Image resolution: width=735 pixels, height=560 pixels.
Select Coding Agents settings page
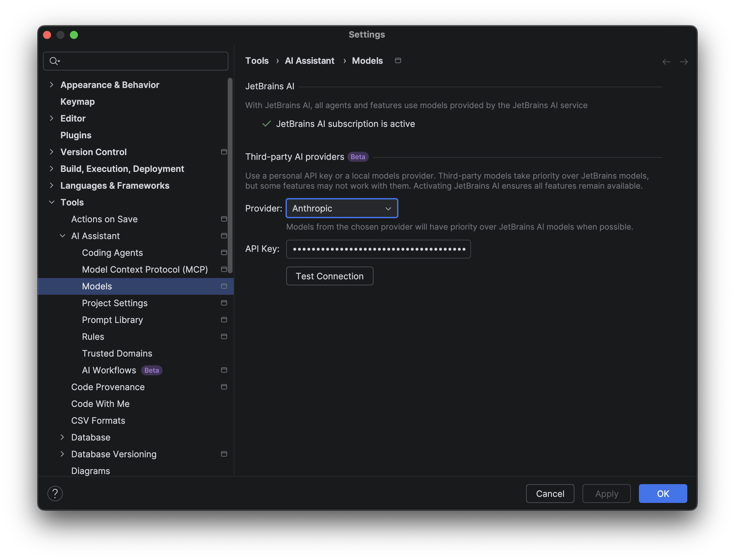112,253
